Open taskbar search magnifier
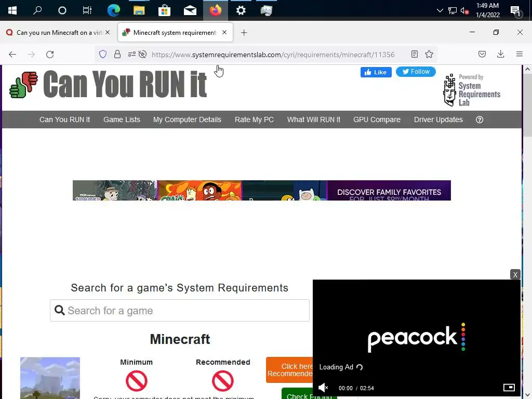Viewport: 532px width, 399px height. 37,10
